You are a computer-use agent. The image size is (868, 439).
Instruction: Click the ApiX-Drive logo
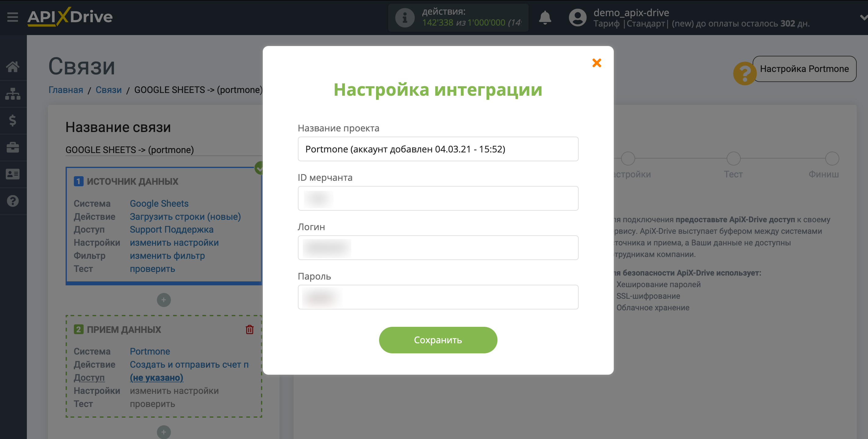pos(70,16)
